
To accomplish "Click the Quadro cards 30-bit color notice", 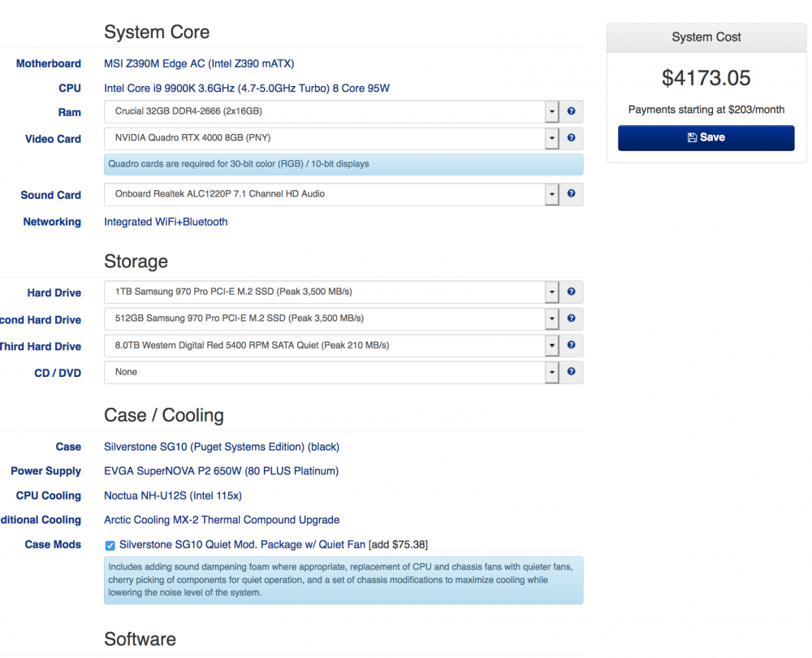I will (x=343, y=164).
